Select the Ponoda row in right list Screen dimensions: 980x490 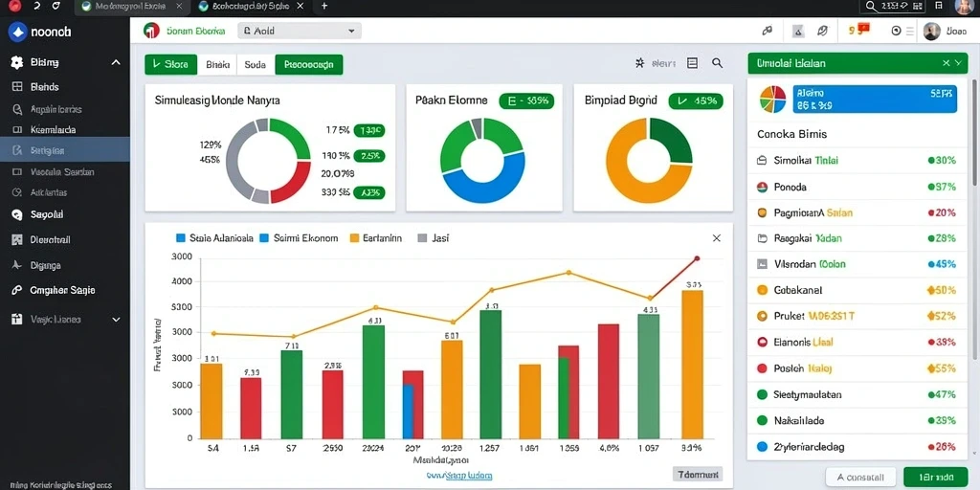858,187
